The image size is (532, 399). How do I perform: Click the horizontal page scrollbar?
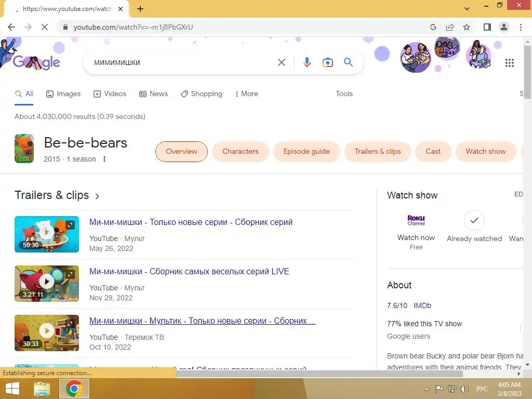pyautogui.click(x=319, y=374)
